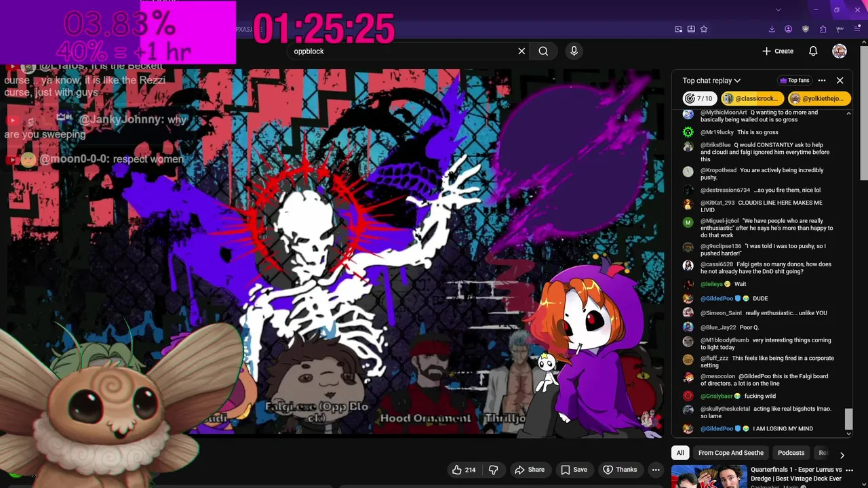Click @cassi6528 chat message
Screen dimensions: 868x488
[766, 268]
